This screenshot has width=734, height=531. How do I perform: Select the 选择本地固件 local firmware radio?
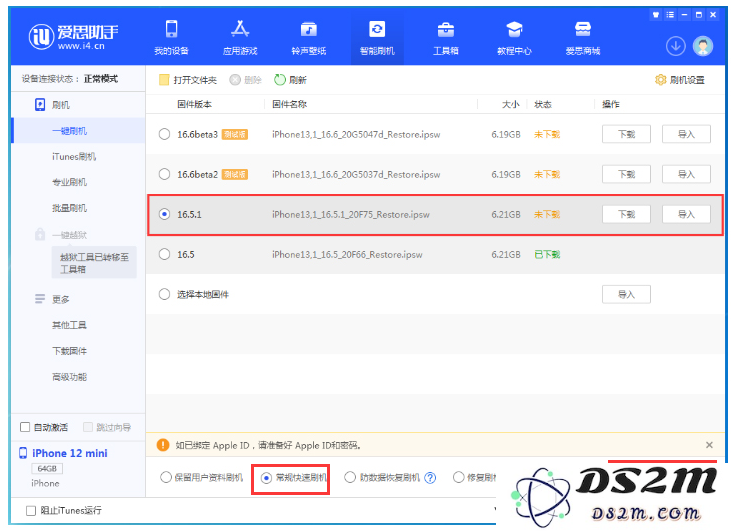coord(164,295)
